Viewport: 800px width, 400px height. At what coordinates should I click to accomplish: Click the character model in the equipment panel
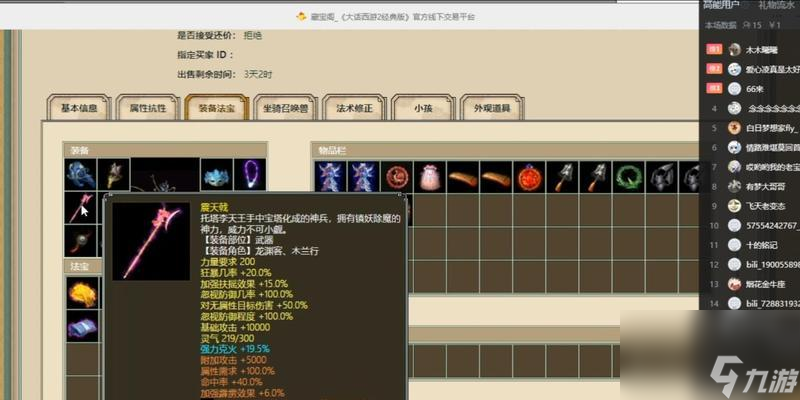(165, 176)
